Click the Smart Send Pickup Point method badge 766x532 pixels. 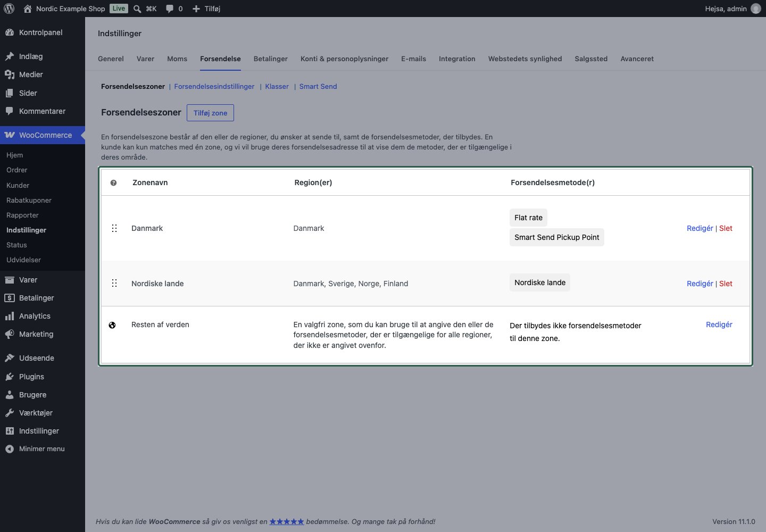(557, 237)
